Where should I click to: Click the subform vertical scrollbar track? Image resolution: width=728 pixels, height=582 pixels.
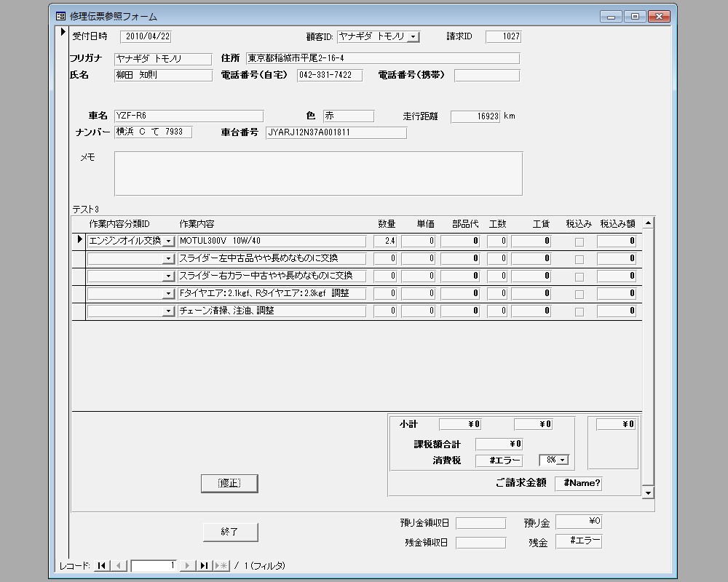coord(648,356)
